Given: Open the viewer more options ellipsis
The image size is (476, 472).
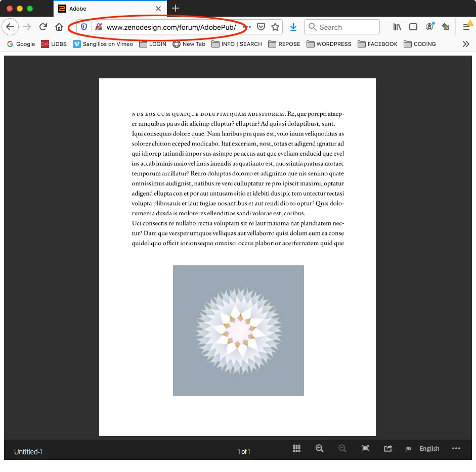Looking at the screenshot, I should point(456,448).
